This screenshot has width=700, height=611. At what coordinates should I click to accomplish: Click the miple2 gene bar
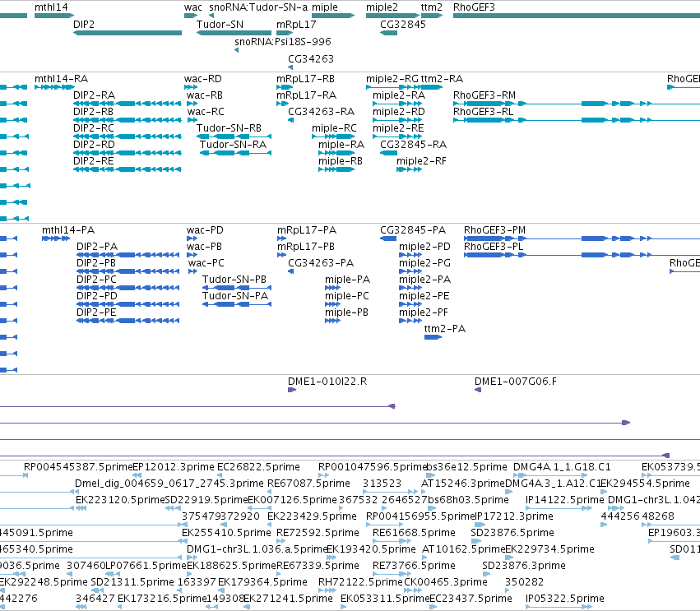[393, 16]
